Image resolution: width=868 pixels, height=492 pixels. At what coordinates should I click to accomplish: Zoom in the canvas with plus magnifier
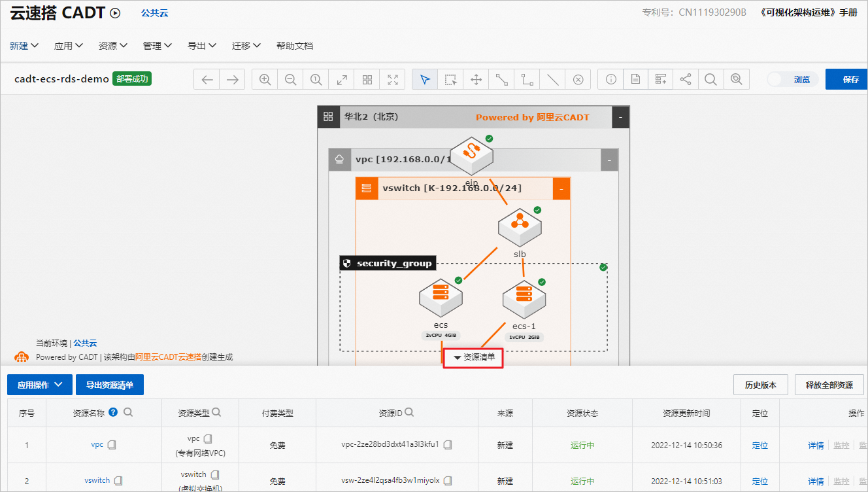coord(265,80)
